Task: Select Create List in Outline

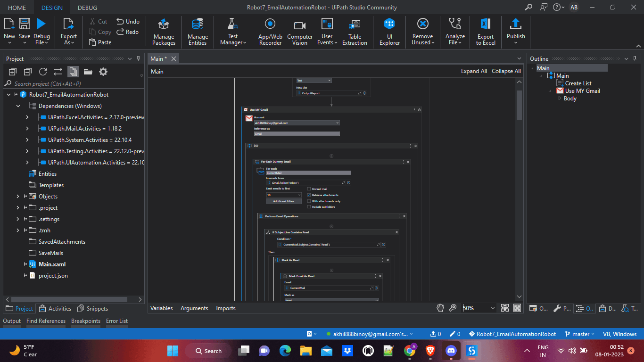Action: [x=578, y=83]
